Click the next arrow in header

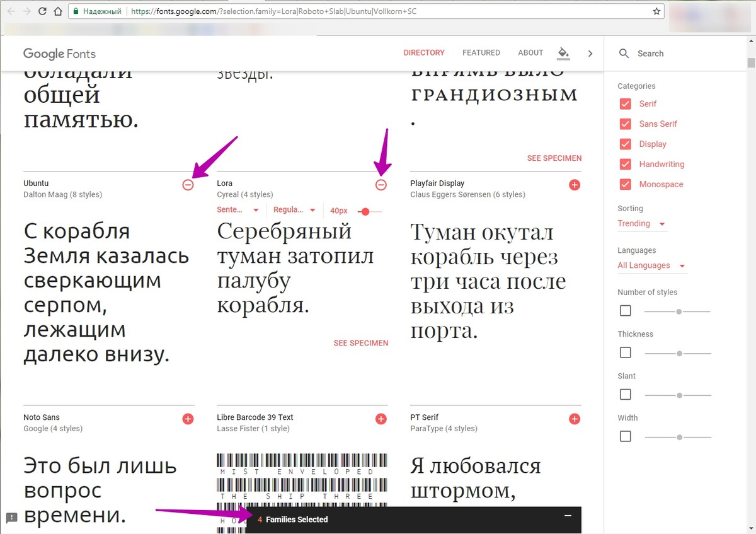pos(590,54)
